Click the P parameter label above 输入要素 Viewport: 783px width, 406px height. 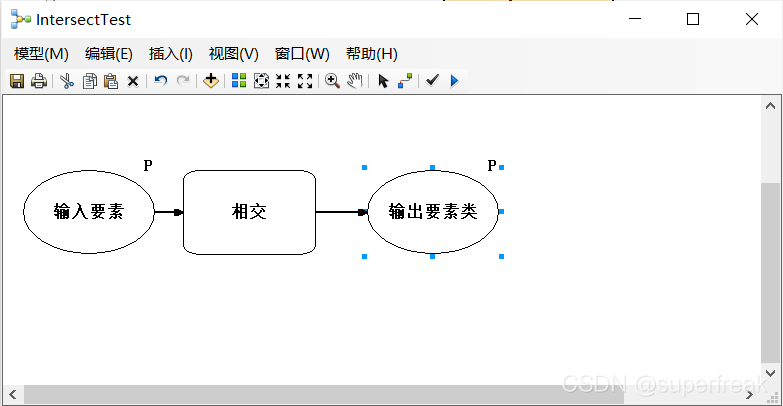pyautogui.click(x=148, y=165)
